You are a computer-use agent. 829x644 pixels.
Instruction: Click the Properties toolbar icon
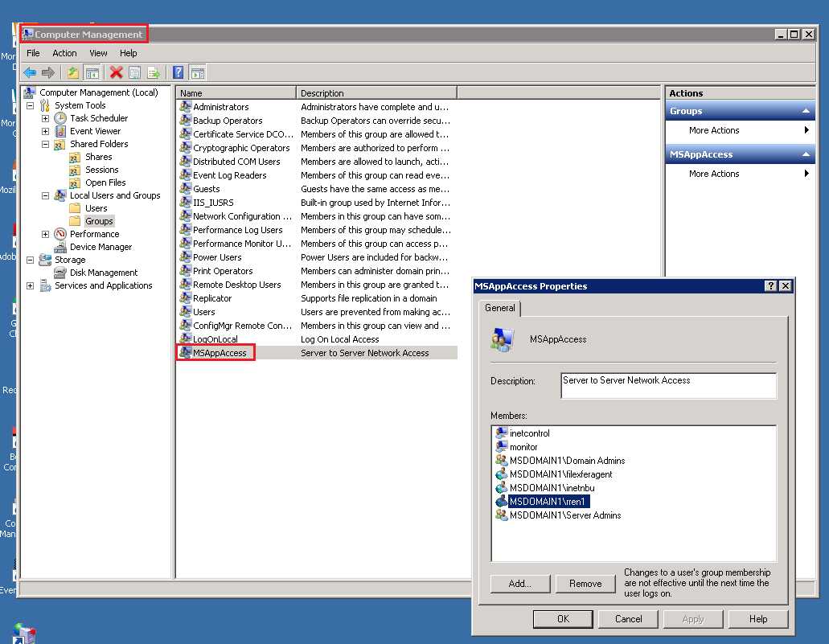tap(135, 72)
